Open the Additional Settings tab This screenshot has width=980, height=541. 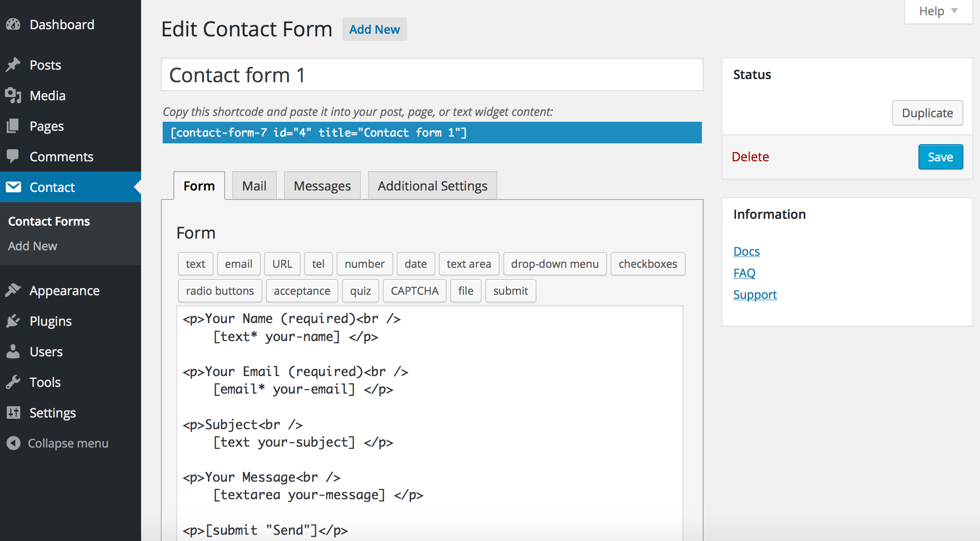(431, 186)
